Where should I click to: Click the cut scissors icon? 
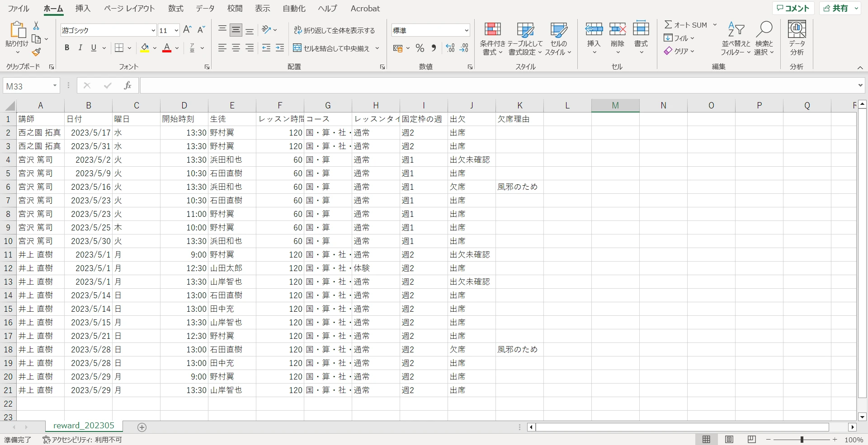click(36, 26)
